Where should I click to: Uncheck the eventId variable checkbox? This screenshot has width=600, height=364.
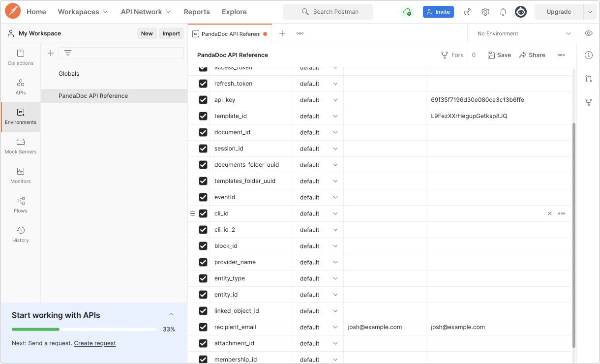point(203,197)
